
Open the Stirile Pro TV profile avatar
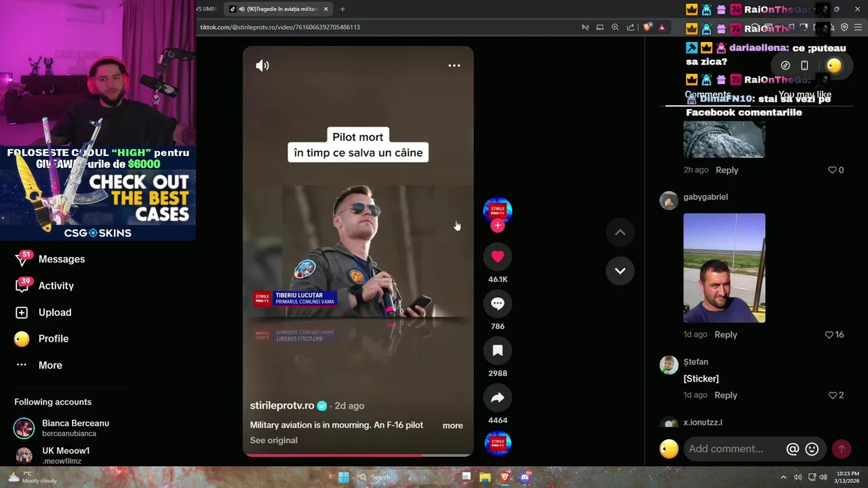click(498, 211)
